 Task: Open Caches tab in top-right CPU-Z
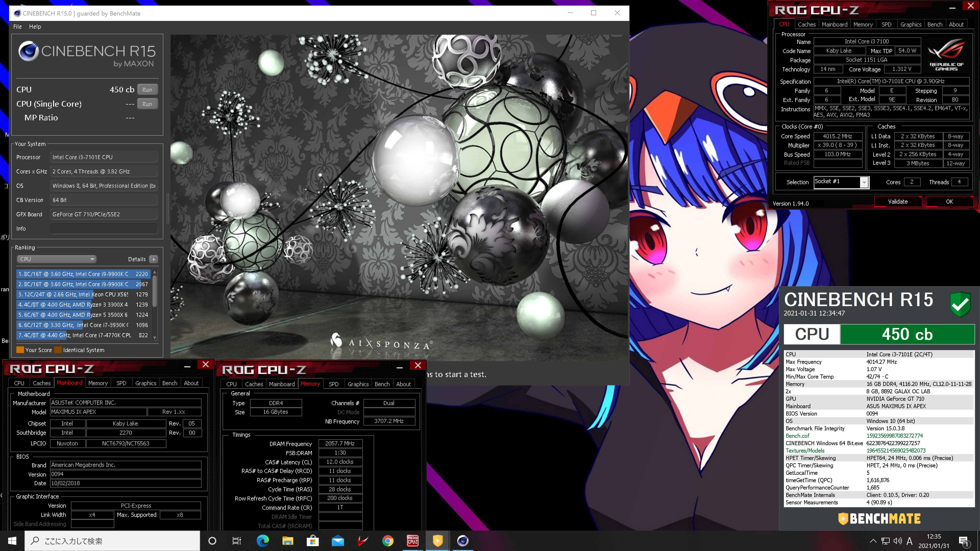tap(806, 24)
